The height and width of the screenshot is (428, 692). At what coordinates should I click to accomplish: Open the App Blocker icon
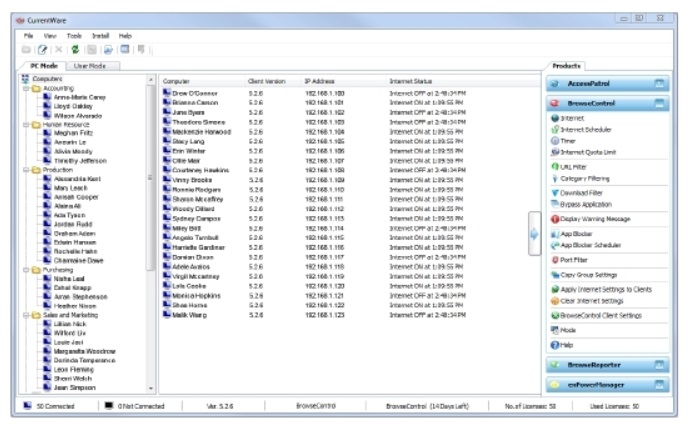555,234
